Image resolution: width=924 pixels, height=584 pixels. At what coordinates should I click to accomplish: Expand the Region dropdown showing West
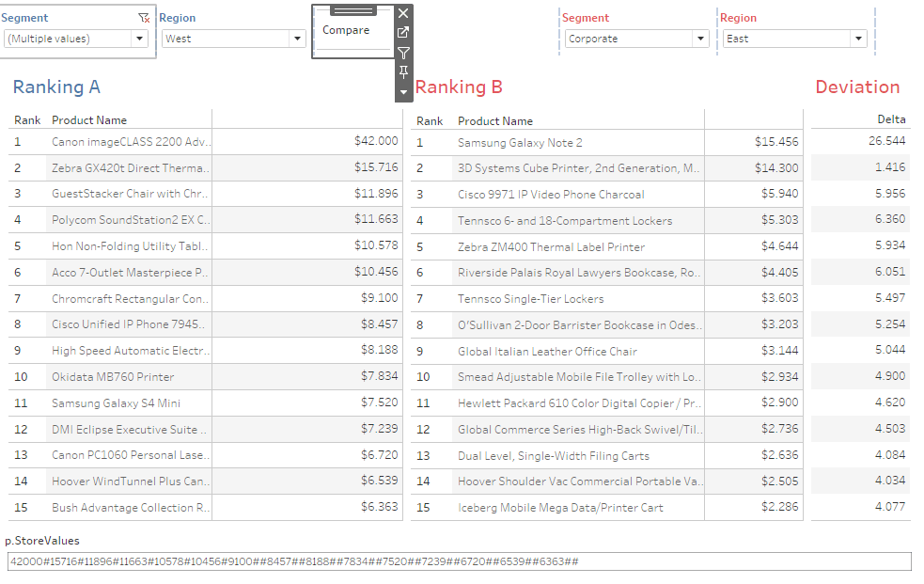[297, 39]
